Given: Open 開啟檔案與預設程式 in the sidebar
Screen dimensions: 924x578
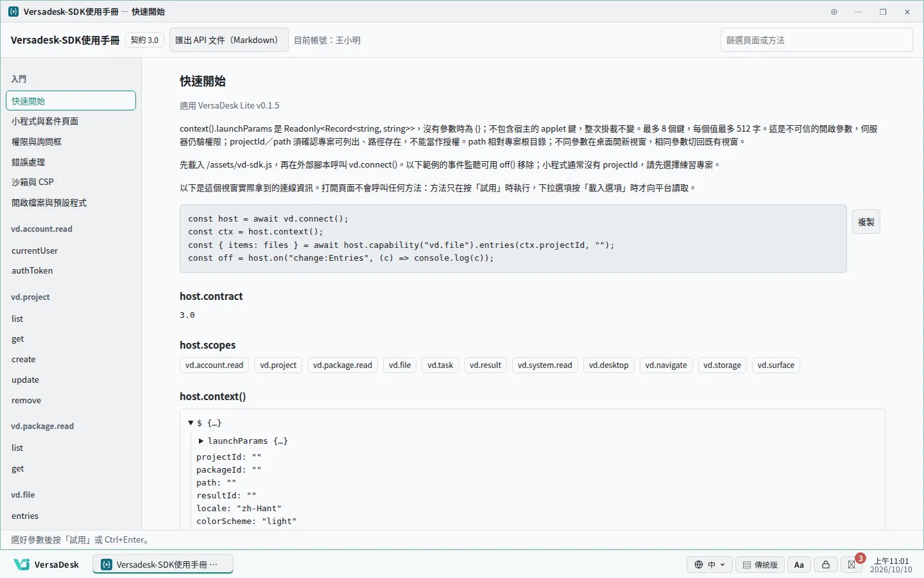Looking at the screenshot, I should [x=71, y=203].
